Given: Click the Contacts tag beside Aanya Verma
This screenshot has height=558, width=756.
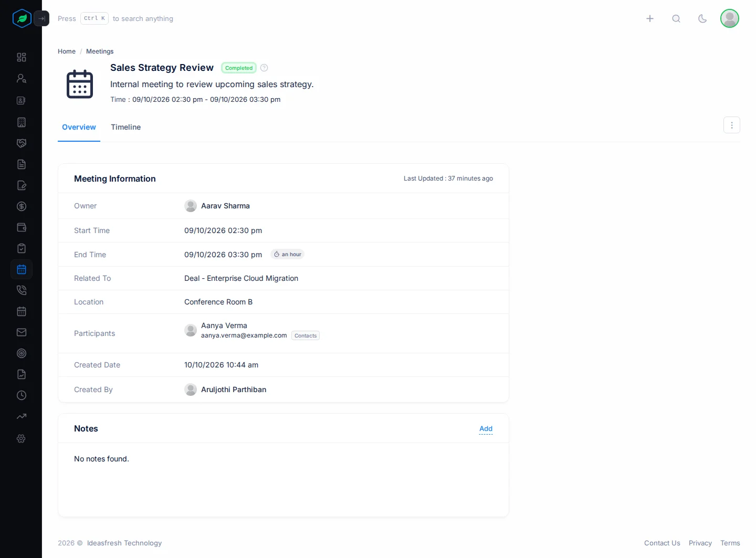Looking at the screenshot, I should [x=306, y=336].
